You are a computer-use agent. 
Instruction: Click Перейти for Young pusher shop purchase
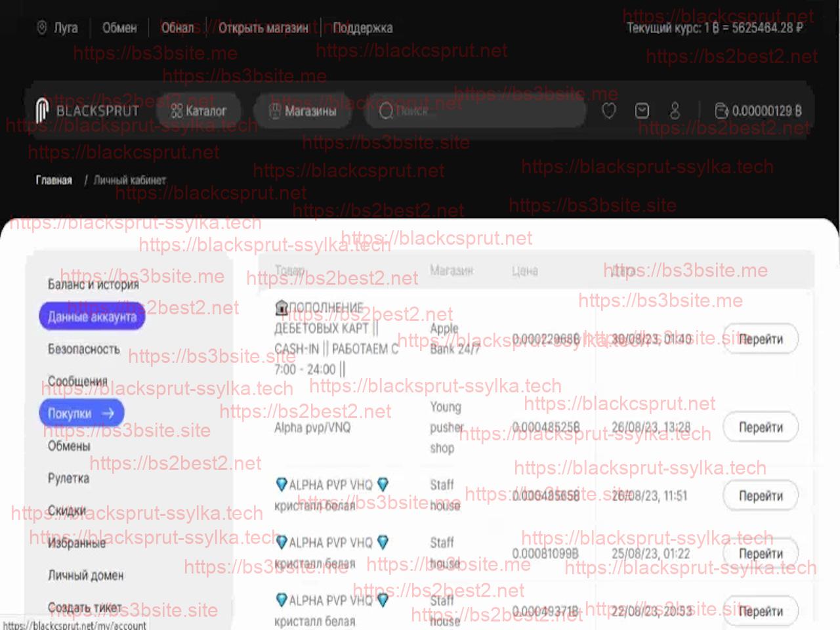(x=761, y=427)
